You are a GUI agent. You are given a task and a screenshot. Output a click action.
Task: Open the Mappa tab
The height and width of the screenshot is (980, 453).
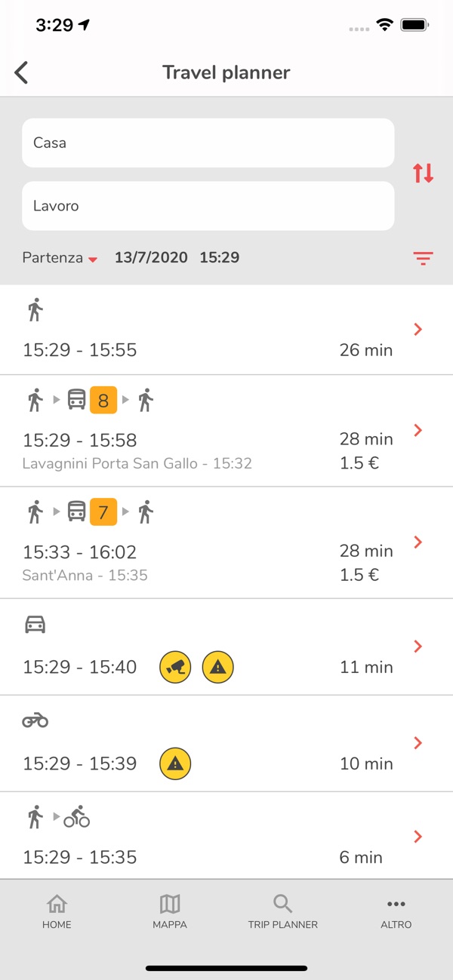170,911
